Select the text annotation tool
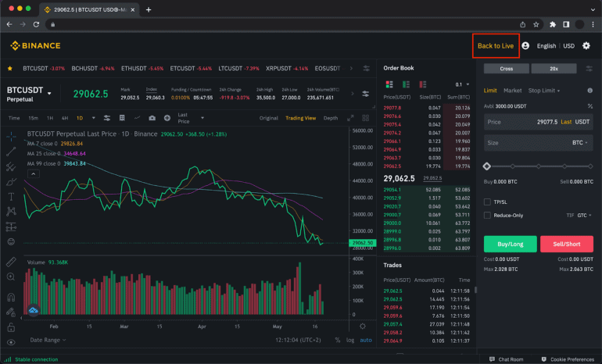The height and width of the screenshot is (364, 602). click(x=11, y=196)
